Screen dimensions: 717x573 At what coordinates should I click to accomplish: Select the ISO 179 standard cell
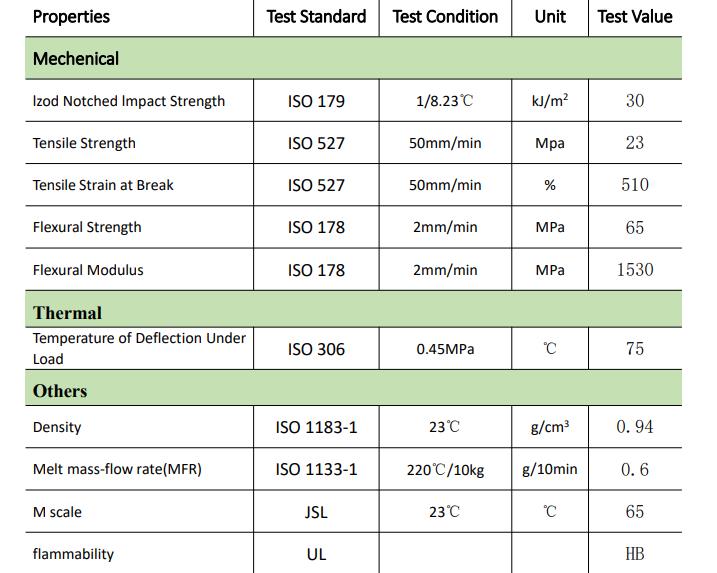coord(316,101)
